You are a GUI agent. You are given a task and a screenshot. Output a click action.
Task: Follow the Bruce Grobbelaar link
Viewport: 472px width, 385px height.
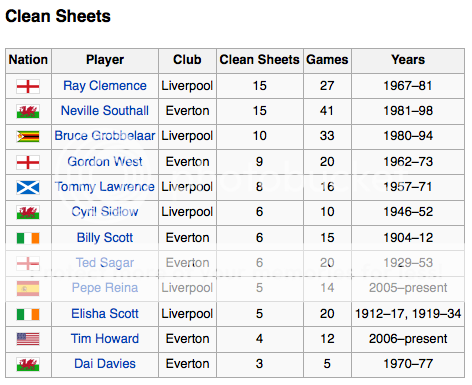coord(105,136)
